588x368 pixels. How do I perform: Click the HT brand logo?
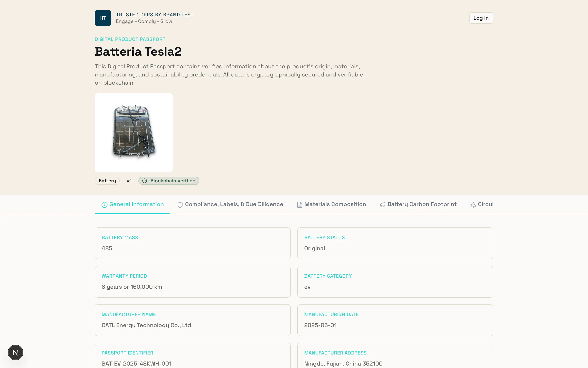coord(103,18)
